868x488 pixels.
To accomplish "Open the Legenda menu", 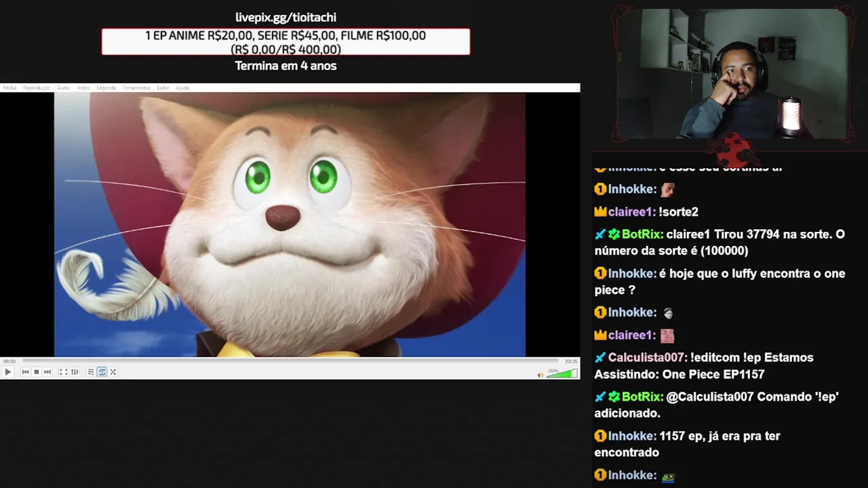I will click(x=106, y=87).
